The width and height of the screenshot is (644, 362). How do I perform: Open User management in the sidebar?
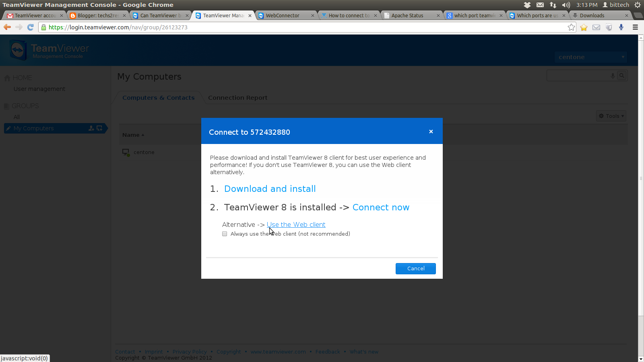point(39,89)
